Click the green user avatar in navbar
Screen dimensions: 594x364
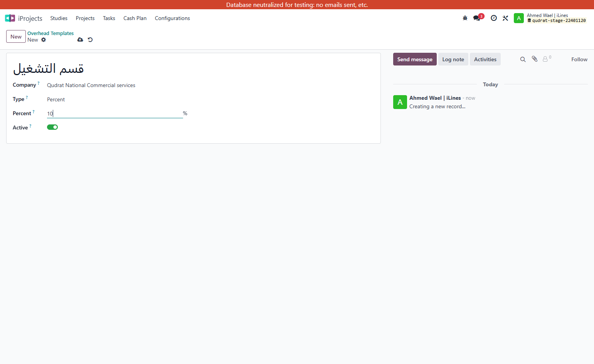coord(519,18)
